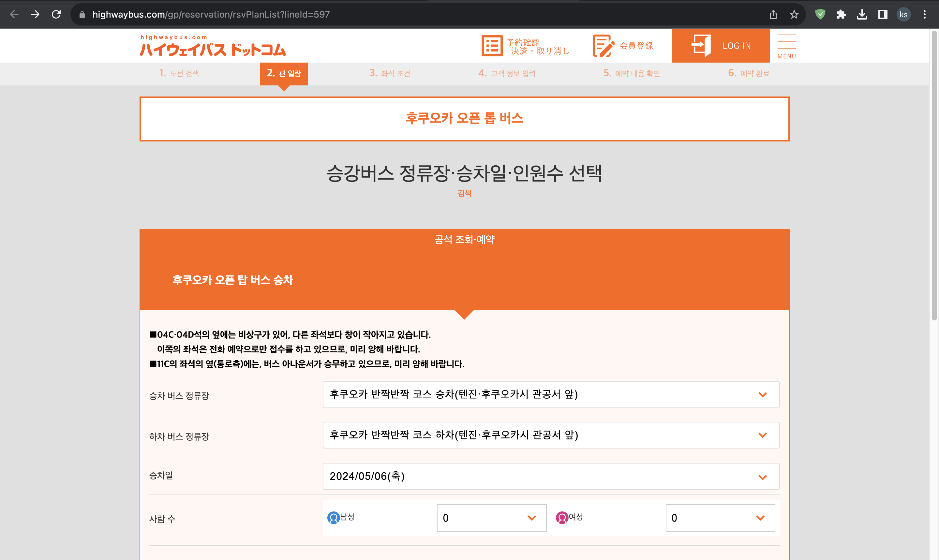
Task: Click the 会員登録 link
Action: (636, 46)
